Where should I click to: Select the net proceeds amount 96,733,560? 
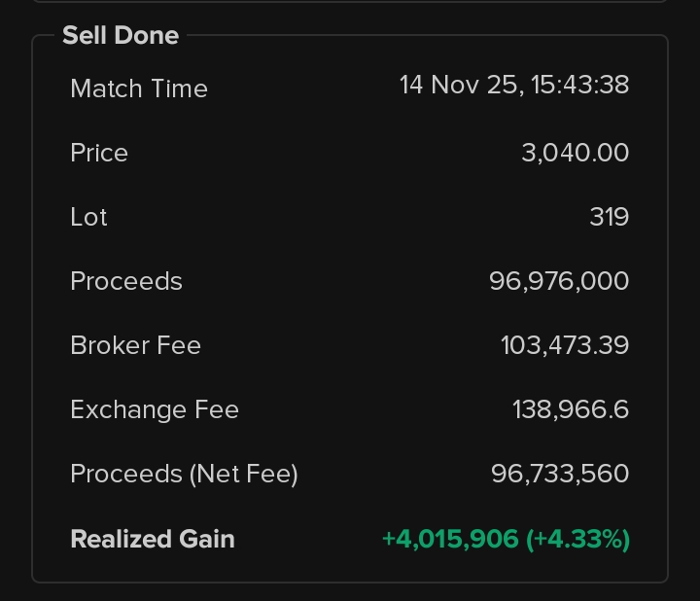pyautogui.click(x=560, y=474)
